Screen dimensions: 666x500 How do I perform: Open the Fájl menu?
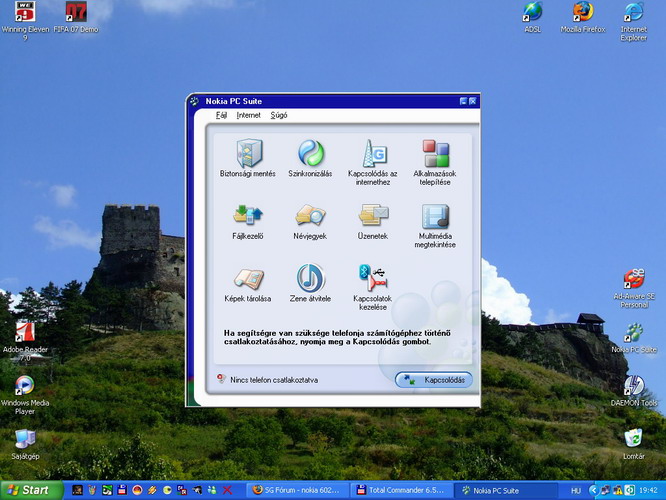click(222, 116)
